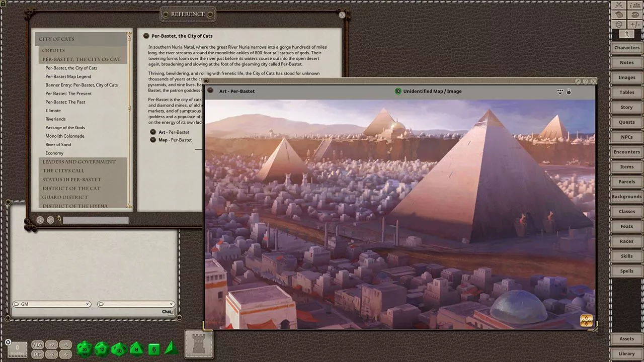Image resolution: width=644 pixels, height=362 pixels.
Task: Toggle the DIS disadvantage button
Action: tap(37, 354)
